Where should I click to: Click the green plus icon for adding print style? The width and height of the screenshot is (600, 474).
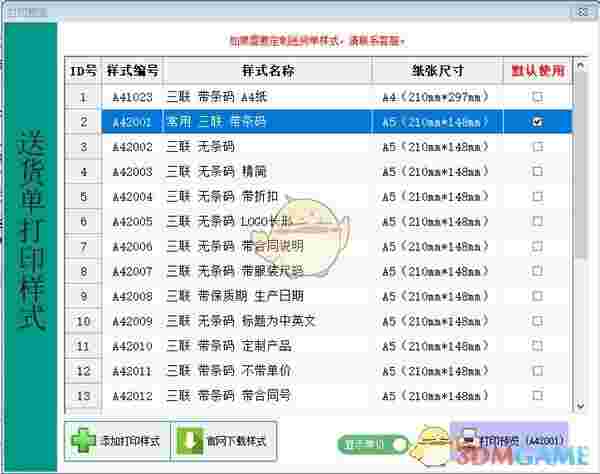83,441
